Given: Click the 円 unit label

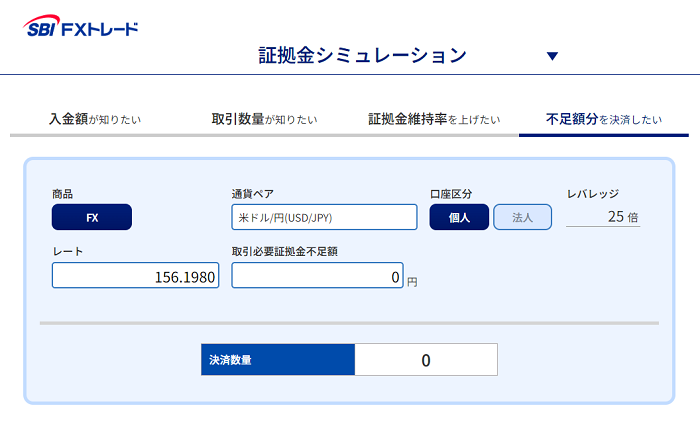Looking at the screenshot, I should [x=412, y=282].
